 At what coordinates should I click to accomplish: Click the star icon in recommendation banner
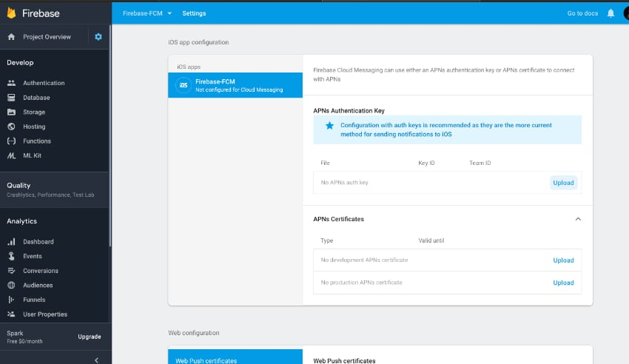click(329, 126)
